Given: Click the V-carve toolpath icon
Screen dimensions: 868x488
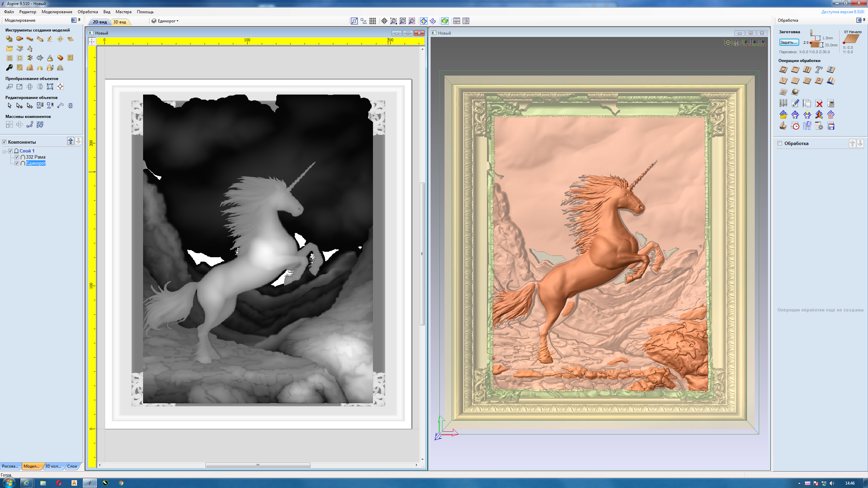Looking at the screenshot, I should 783,81.
